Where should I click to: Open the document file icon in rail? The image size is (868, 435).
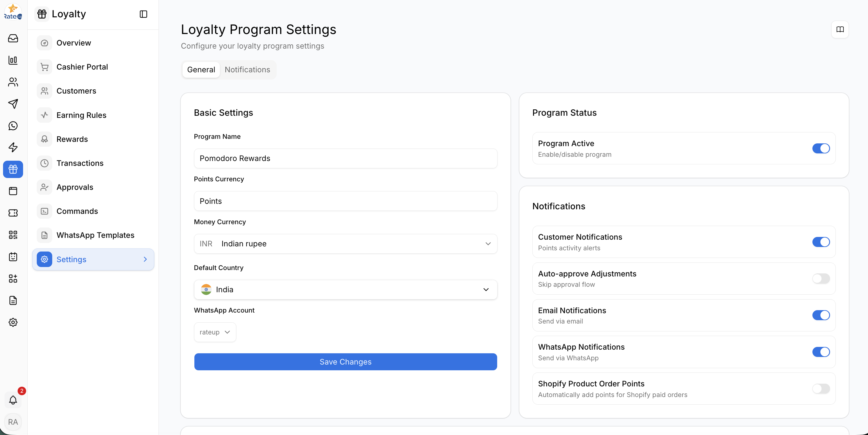(x=13, y=300)
